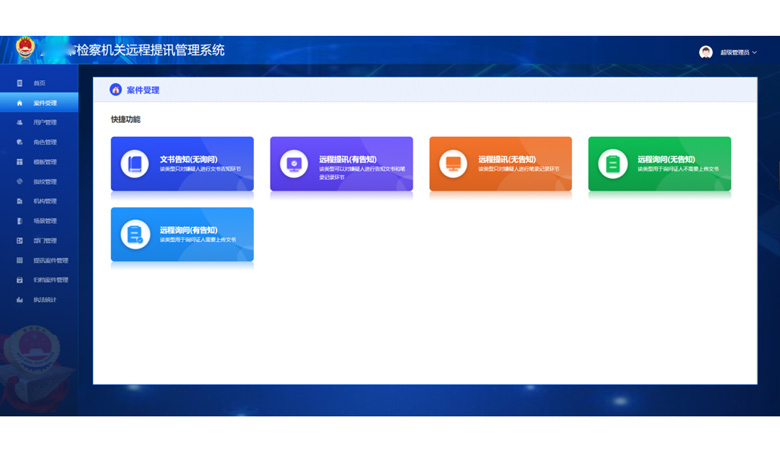Navigate to 场所管理 in the sidebar
The image size is (780, 450).
tap(44, 221)
